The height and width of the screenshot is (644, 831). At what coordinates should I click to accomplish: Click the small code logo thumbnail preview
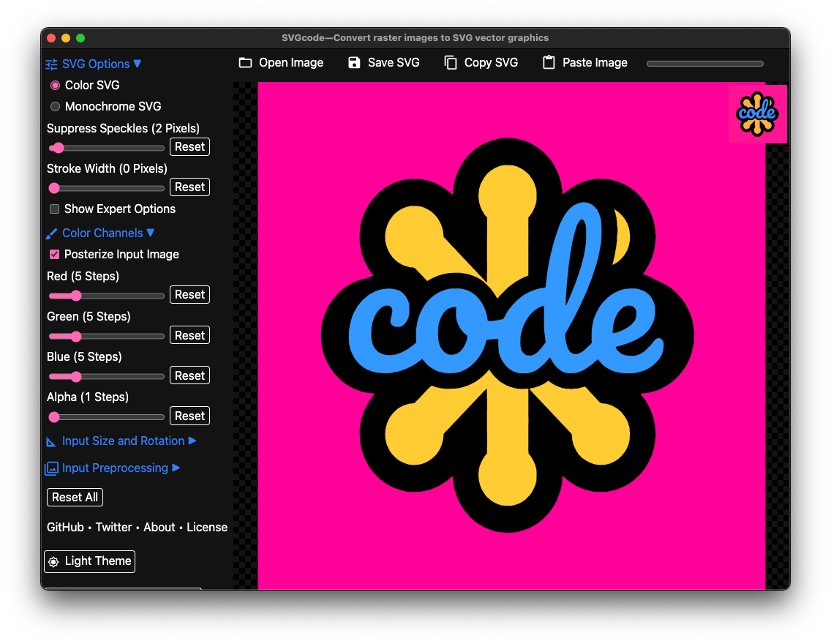[757, 114]
